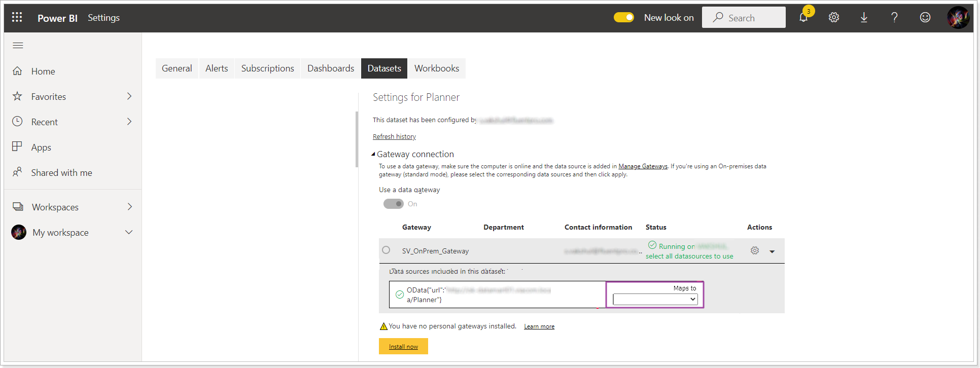Click the Recent clock icon
The height and width of the screenshot is (368, 980).
tap(17, 122)
